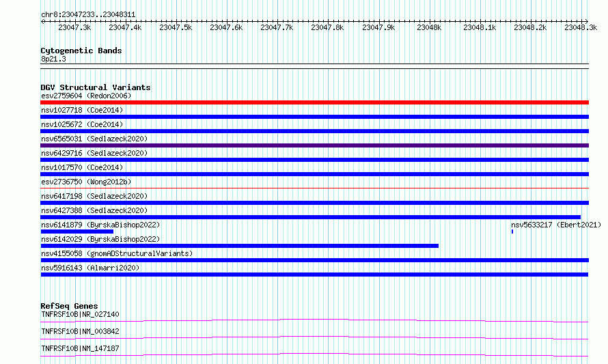Click the RefSeq Genes track title

[69, 306]
